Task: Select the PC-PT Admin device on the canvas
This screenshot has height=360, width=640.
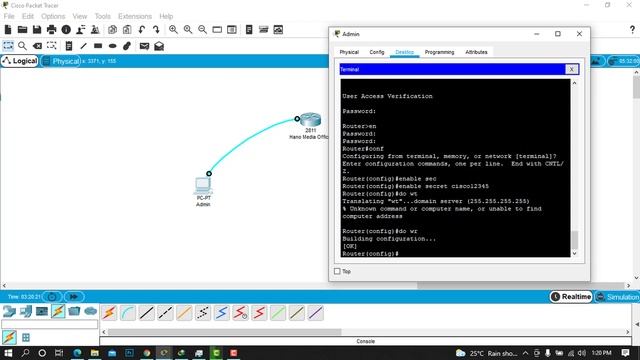Action: [x=203, y=186]
